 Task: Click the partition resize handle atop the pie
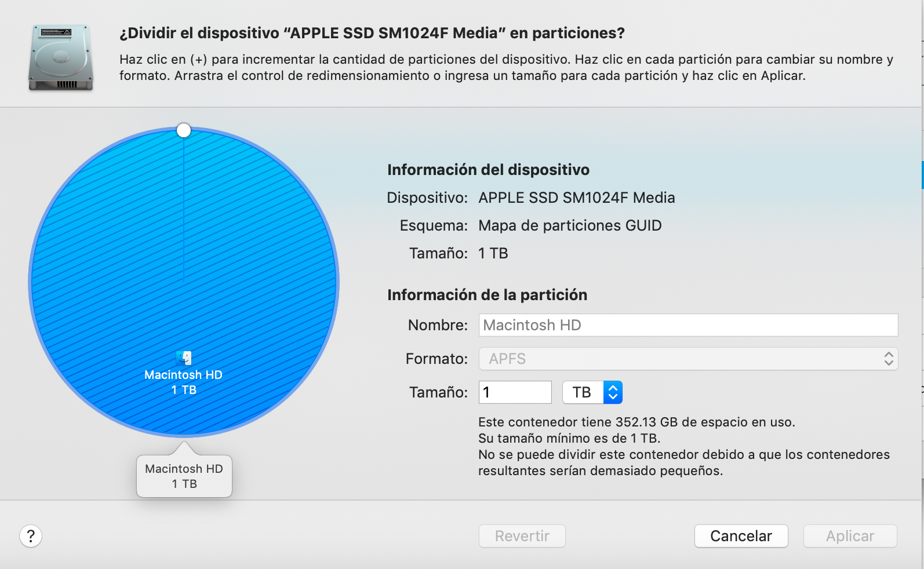coord(184,130)
